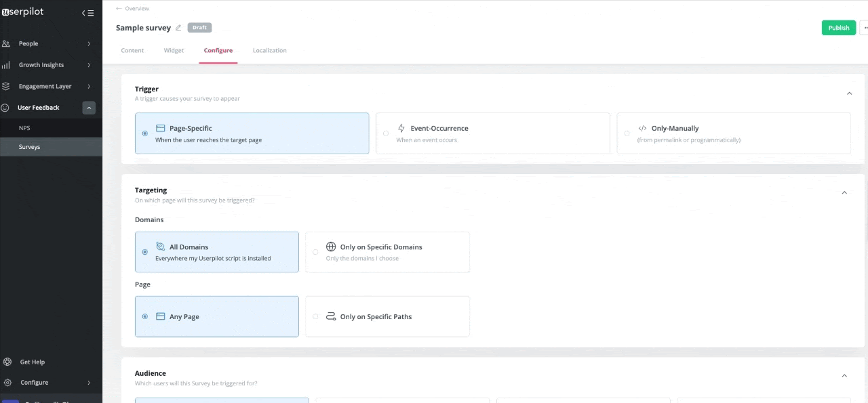Open the Surveys item under User Feedback
The image size is (868, 403).
pyautogui.click(x=29, y=146)
